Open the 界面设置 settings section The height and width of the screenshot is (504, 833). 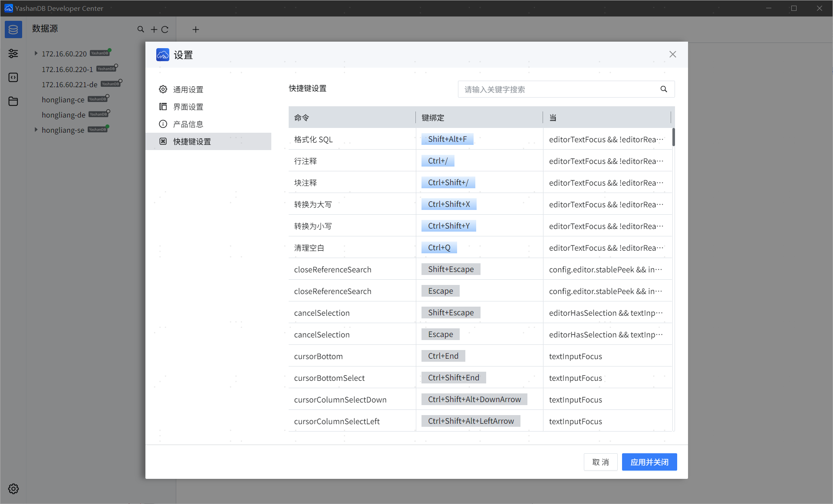[x=188, y=107]
